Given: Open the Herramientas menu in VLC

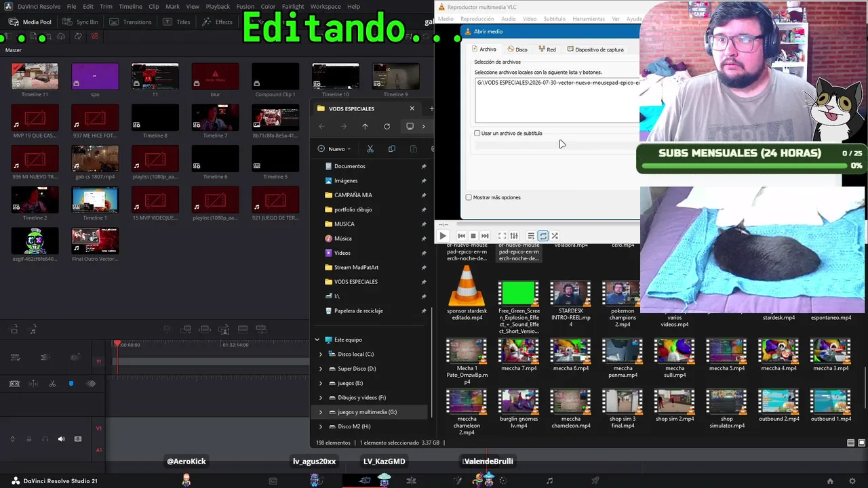Looking at the screenshot, I should (588, 19).
